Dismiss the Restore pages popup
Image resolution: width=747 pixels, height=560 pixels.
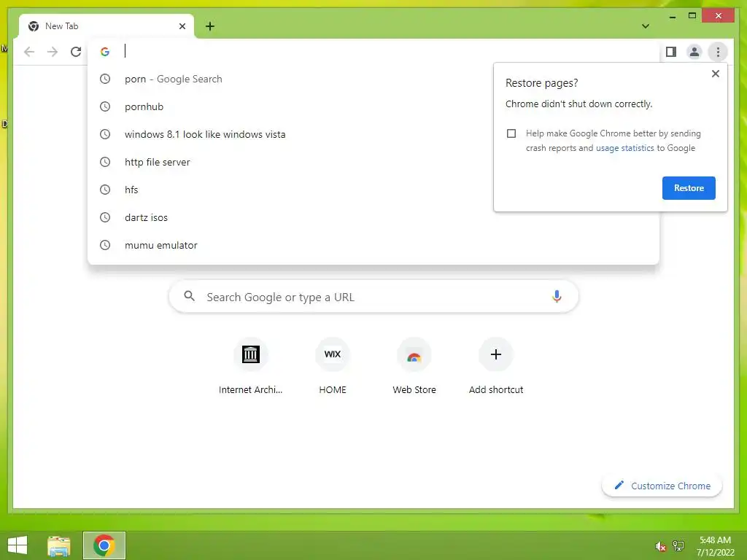coord(715,74)
